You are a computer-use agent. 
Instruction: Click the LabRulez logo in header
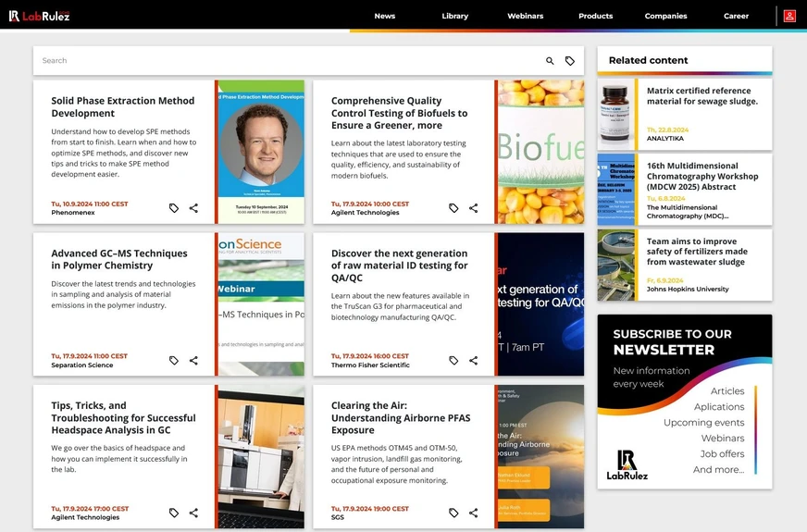(39, 16)
